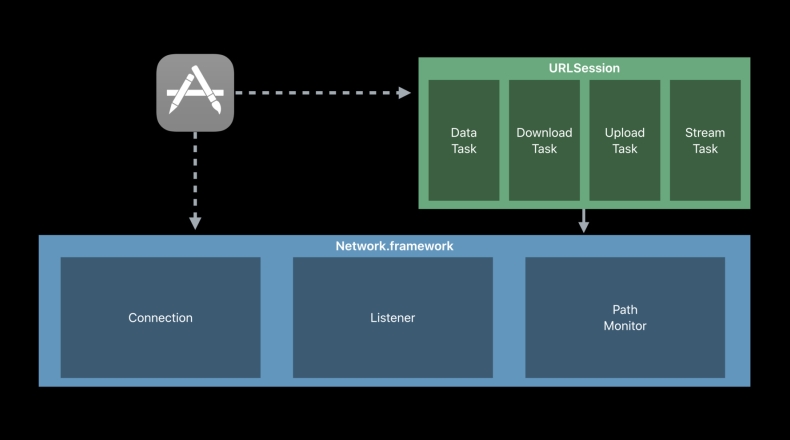Image resolution: width=790 pixels, height=440 pixels.
Task: Select the Download Task box
Action: pyautogui.click(x=544, y=140)
